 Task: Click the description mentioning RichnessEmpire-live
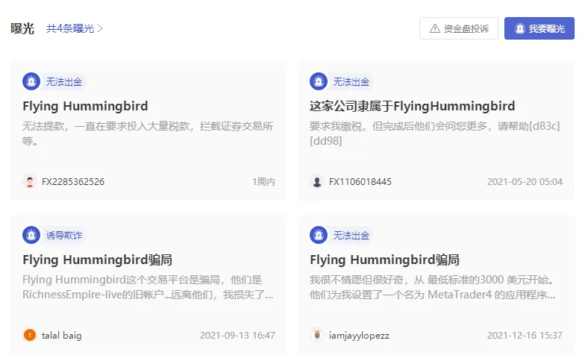click(148, 287)
